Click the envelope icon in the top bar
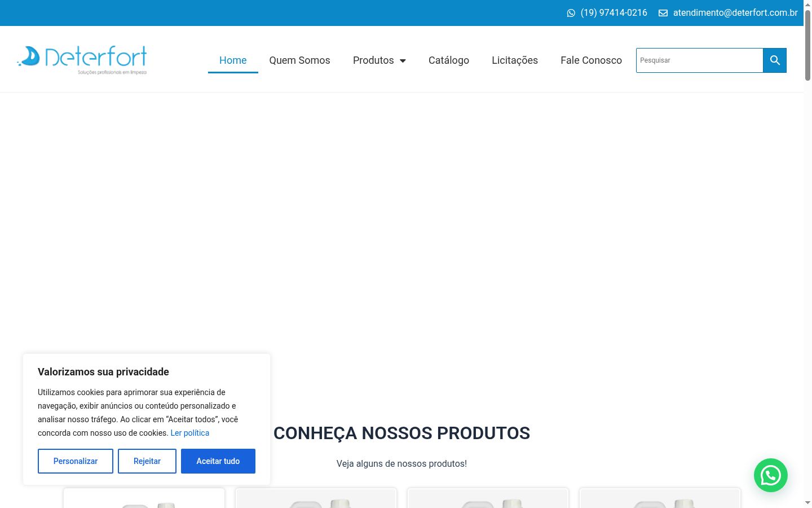 point(663,13)
